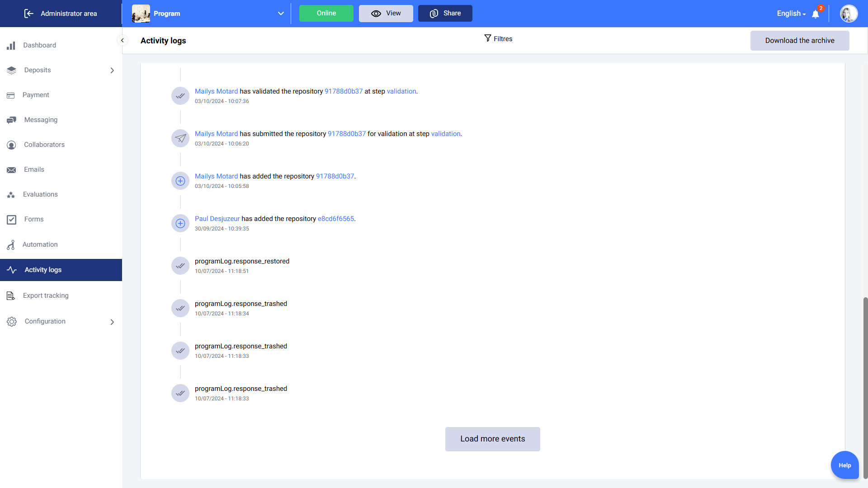Click the Evaluations stars icon
Image resolution: width=868 pixels, height=488 pixels.
(11, 195)
